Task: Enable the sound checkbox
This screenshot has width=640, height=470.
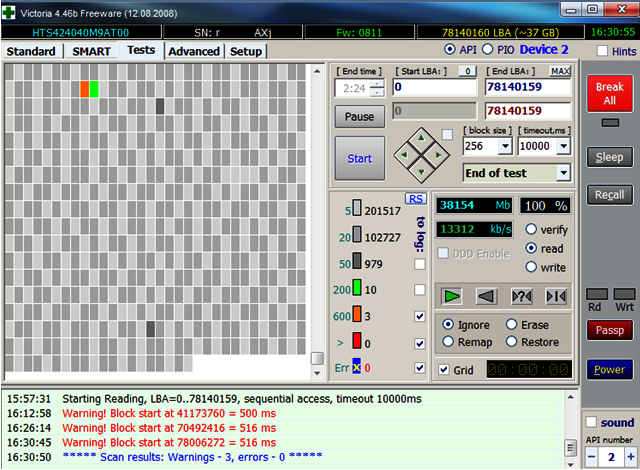Action: tap(591, 422)
